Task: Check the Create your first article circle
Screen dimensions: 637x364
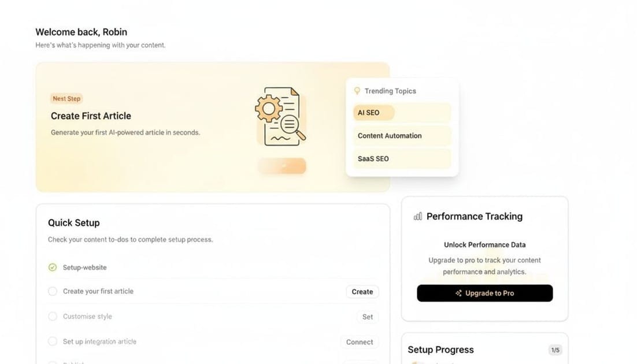Action: 52,291
